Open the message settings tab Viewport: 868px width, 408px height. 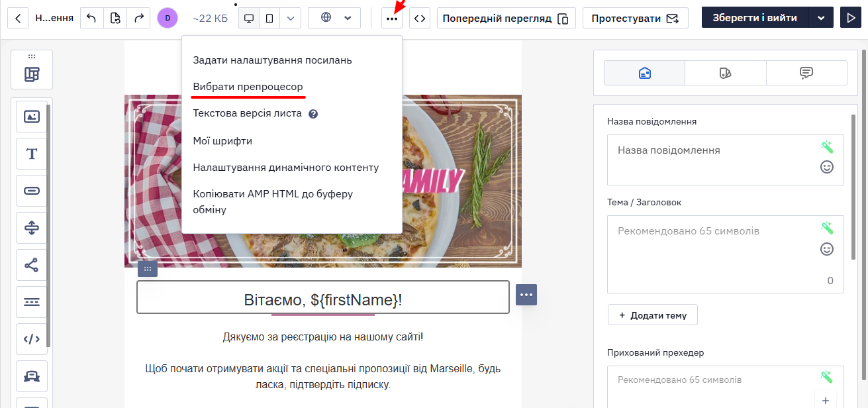(645, 73)
